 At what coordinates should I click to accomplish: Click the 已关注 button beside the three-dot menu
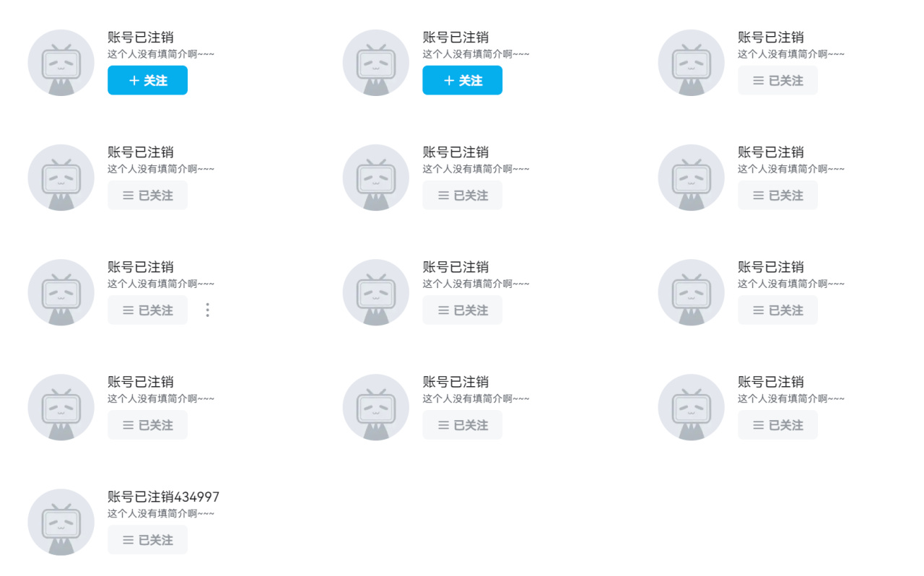[x=147, y=310]
